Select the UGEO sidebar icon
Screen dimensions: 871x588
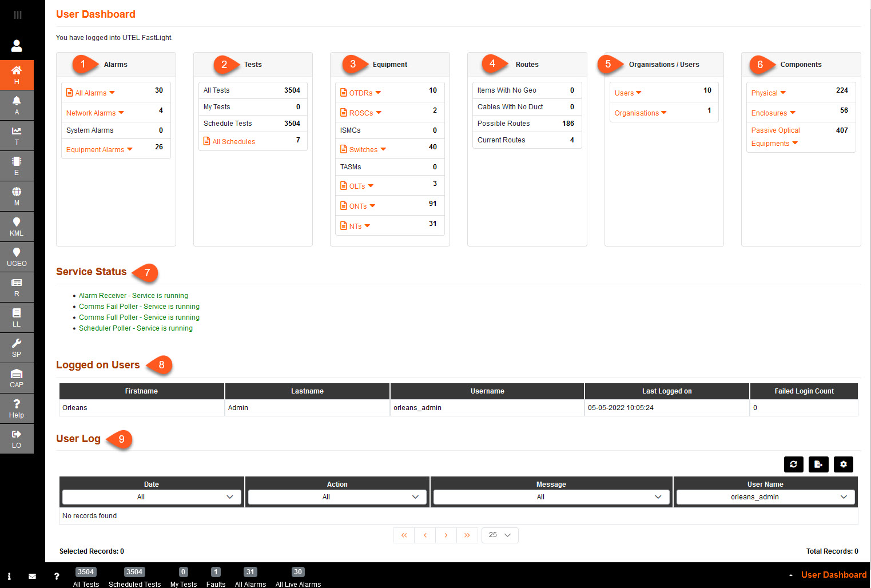17,256
